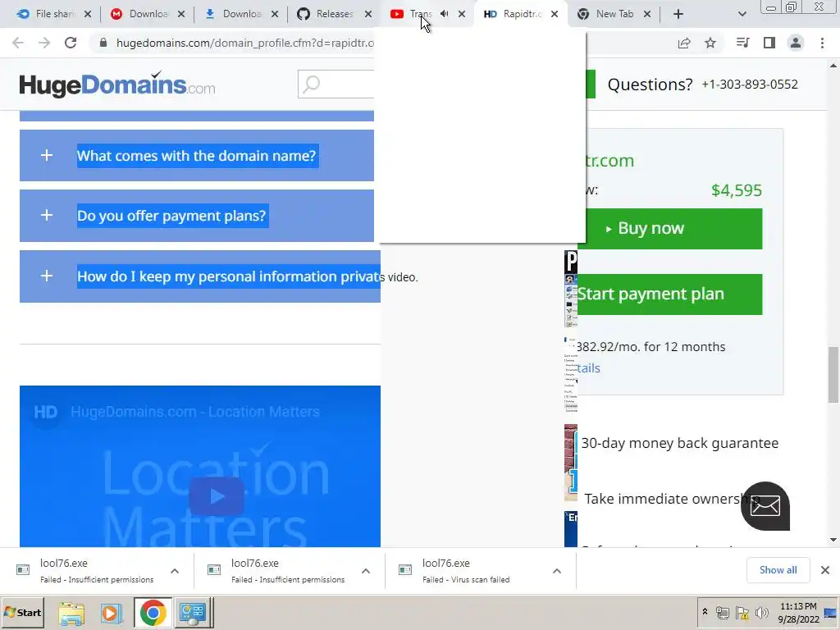The height and width of the screenshot is (630, 840).
Task: Click the show desktop tray icon
Action: (x=831, y=613)
